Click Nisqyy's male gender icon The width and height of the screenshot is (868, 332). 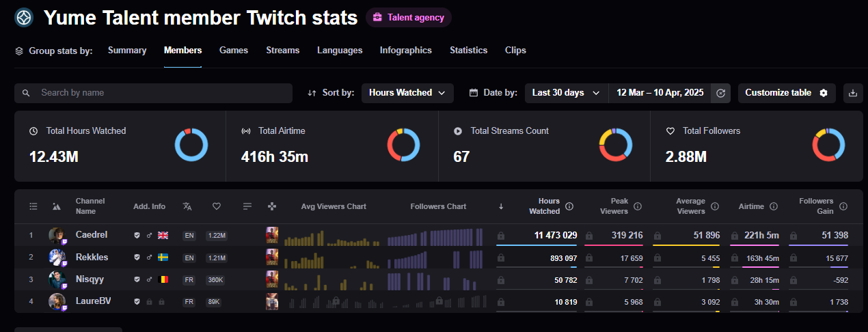click(150, 280)
